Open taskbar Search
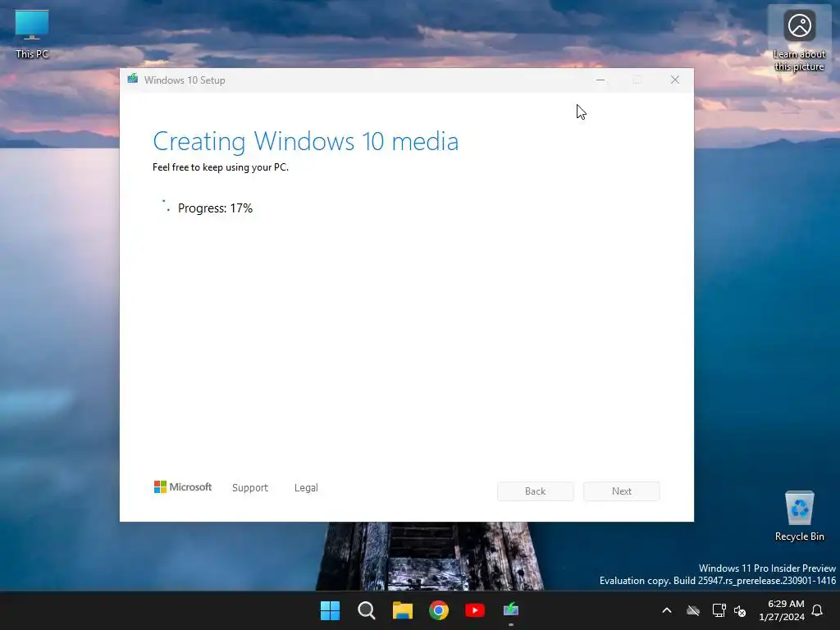 tap(367, 610)
